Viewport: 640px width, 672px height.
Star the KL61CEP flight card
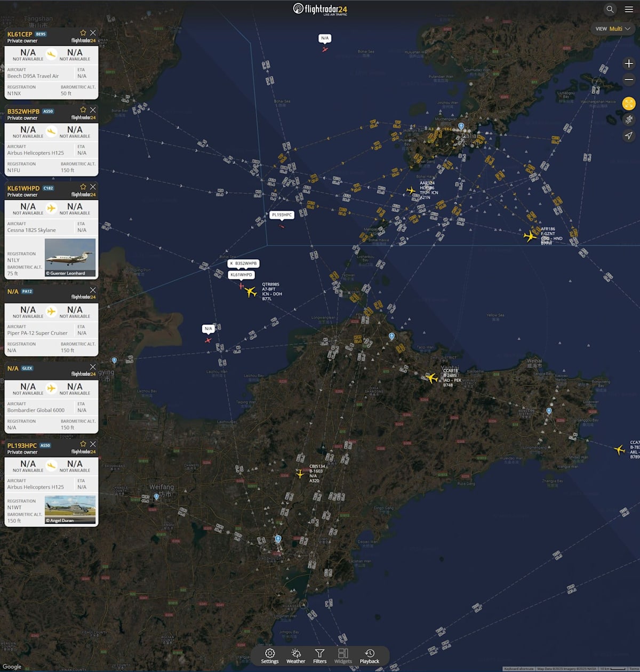click(83, 33)
